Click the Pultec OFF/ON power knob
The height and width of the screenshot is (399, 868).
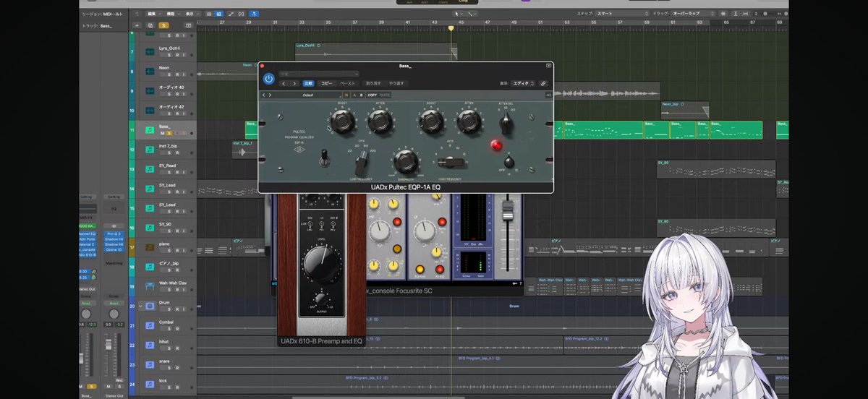[509, 162]
